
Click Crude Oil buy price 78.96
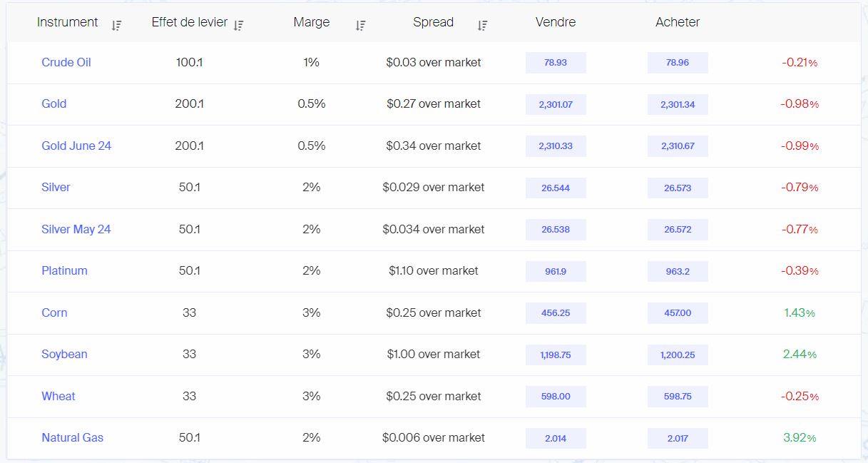point(678,63)
